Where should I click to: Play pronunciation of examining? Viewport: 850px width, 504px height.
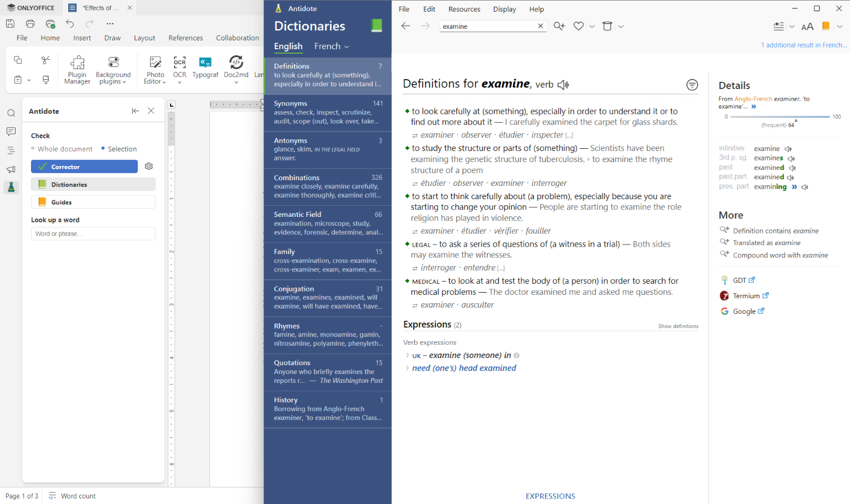(x=805, y=187)
